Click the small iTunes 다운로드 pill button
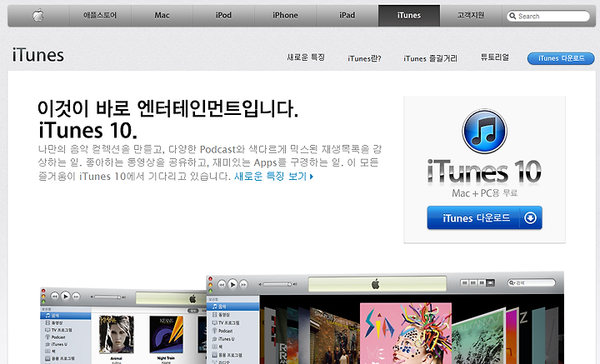 561,58
